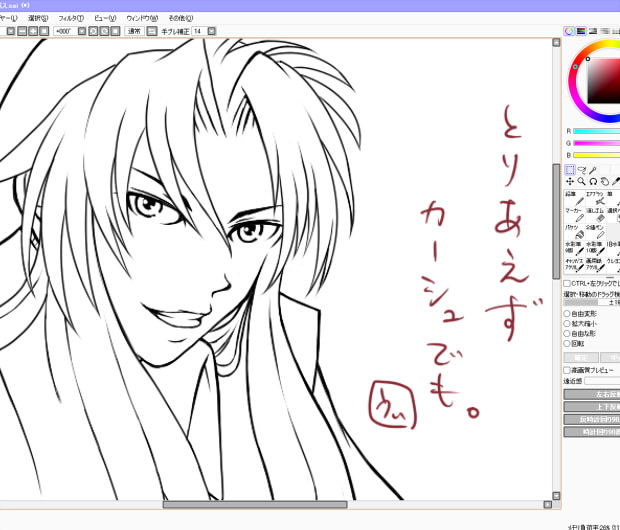This screenshot has width=620, height=530.
Task: Click the scroll up arrow of canvas
Action: click(556, 42)
